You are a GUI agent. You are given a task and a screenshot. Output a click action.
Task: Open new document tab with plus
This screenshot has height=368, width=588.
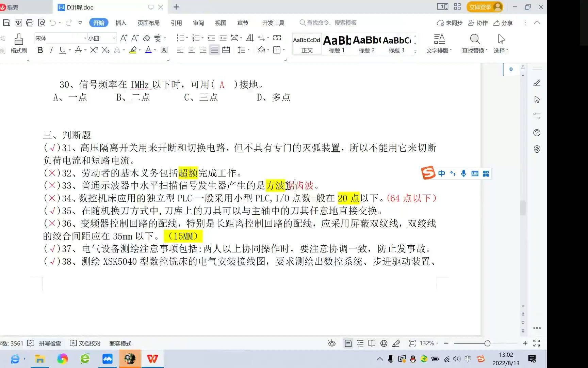(x=176, y=7)
